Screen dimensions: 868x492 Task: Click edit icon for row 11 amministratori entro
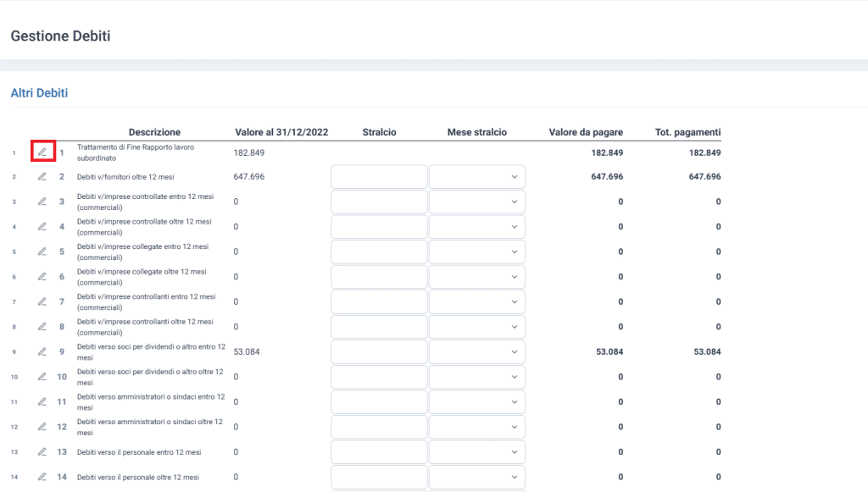[x=42, y=401]
